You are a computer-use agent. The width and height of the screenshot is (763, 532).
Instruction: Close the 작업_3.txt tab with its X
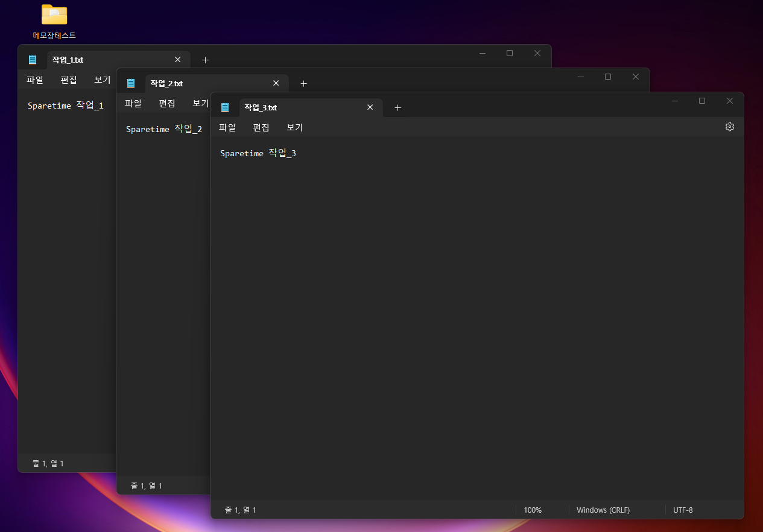click(x=370, y=107)
